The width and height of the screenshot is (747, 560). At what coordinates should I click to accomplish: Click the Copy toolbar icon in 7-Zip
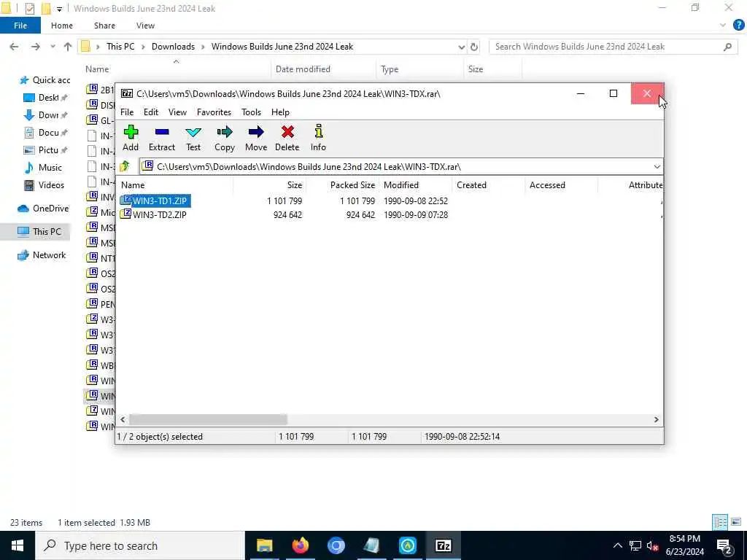click(225, 138)
